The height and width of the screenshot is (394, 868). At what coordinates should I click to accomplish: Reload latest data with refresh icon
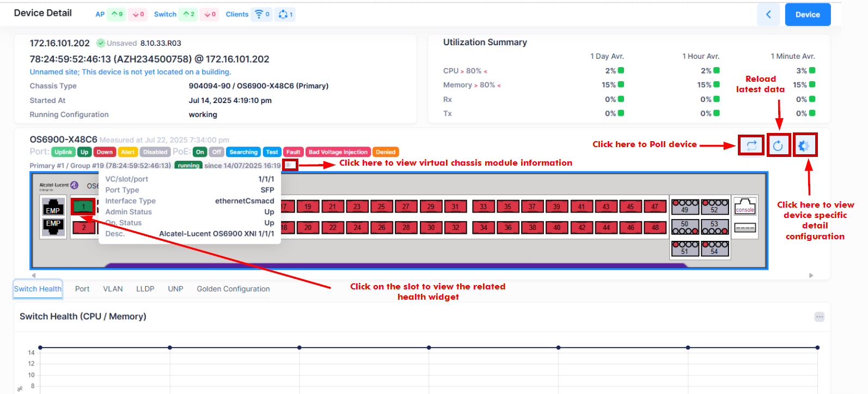pyautogui.click(x=778, y=146)
